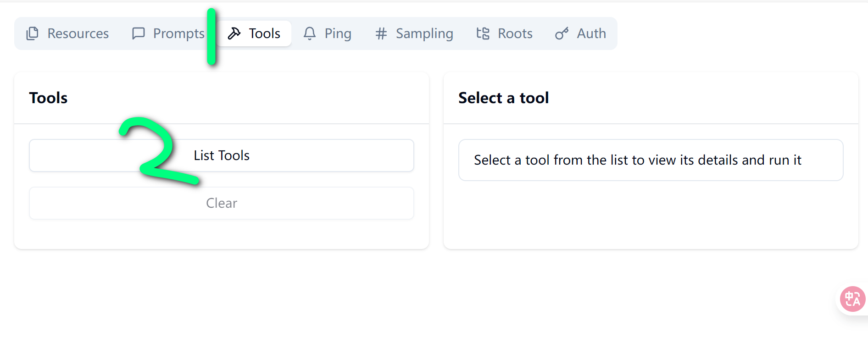Image resolution: width=868 pixels, height=343 pixels.
Task: Click the Tools panel heading
Action: (48, 98)
